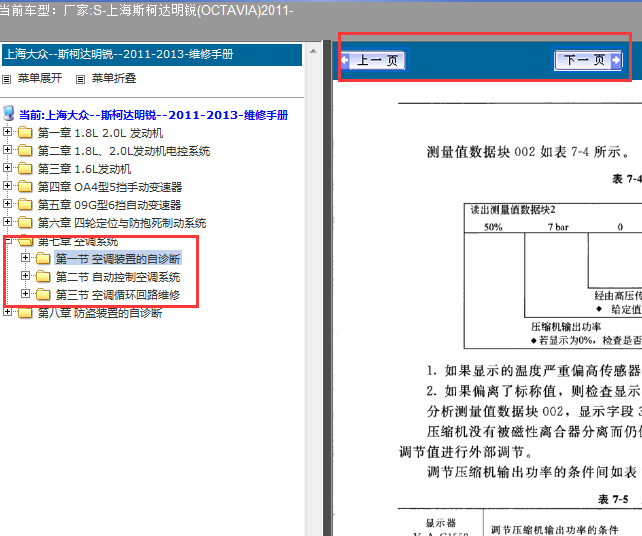Image resolution: width=642 pixels, height=536 pixels.
Task: Expand 第八章 防盗装置的自诊断 node
Action: click(7, 312)
